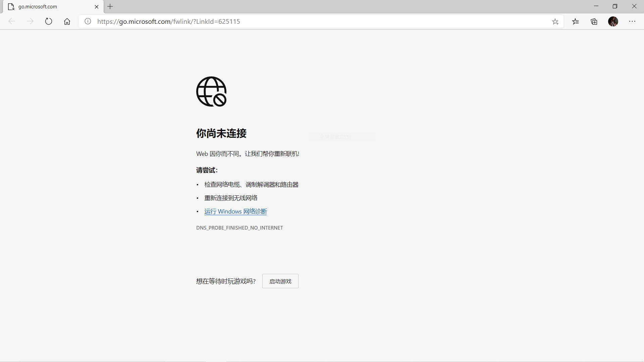
Task: Open the home page via the home icon
Action: (67, 21)
